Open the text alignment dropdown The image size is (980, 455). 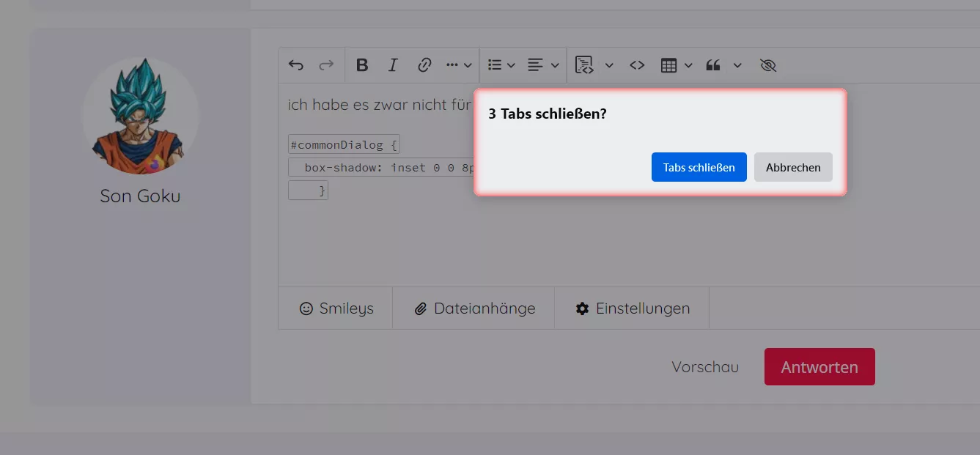pos(543,65)
